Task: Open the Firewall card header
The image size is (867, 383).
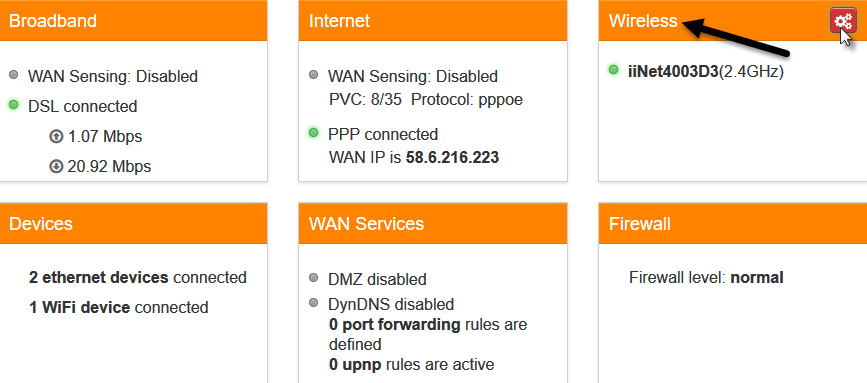Action: [733, 223]
